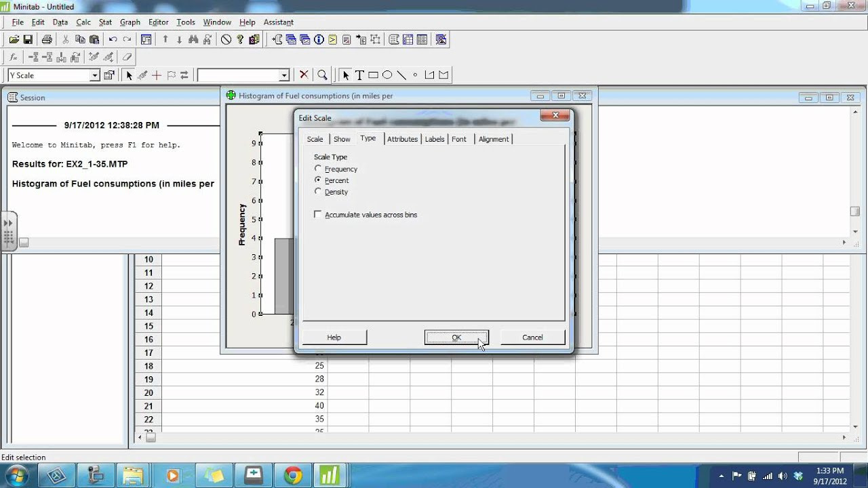Open Help question mark icon

240,40
